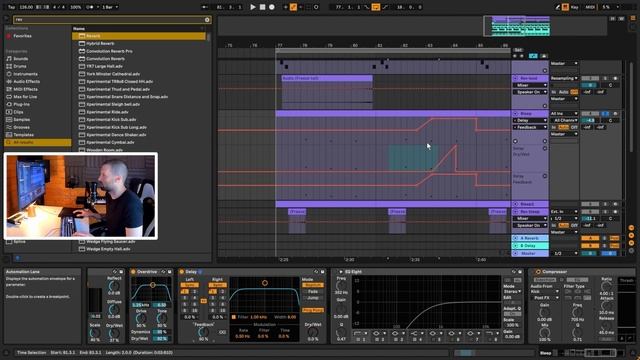Select the B Delay return track
Viewport: 640px width, 360px height.
click(530, 246)
